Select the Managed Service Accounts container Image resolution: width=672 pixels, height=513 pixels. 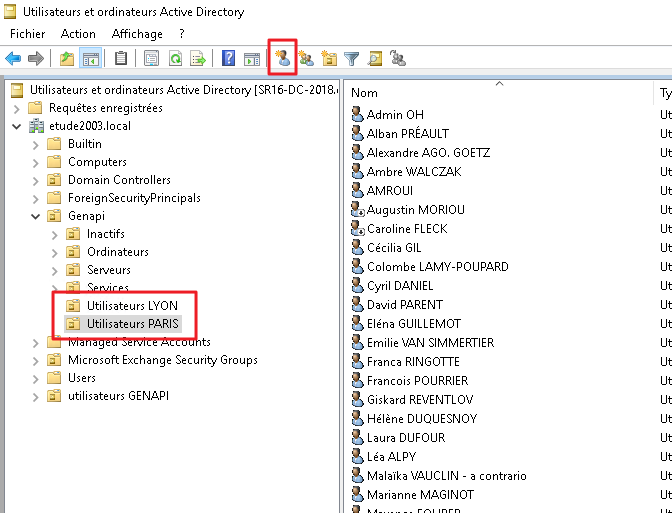click(139, 342)
